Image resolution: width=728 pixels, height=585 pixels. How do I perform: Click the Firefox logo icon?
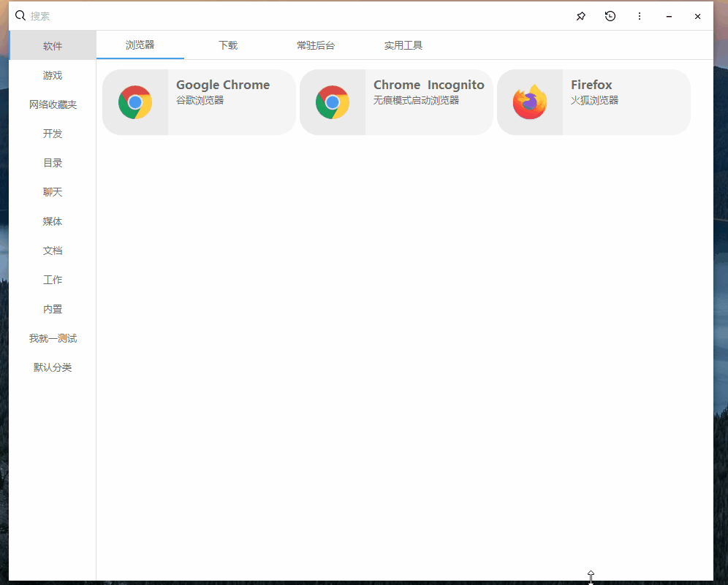pyautogui.click(x=530, y=102)
